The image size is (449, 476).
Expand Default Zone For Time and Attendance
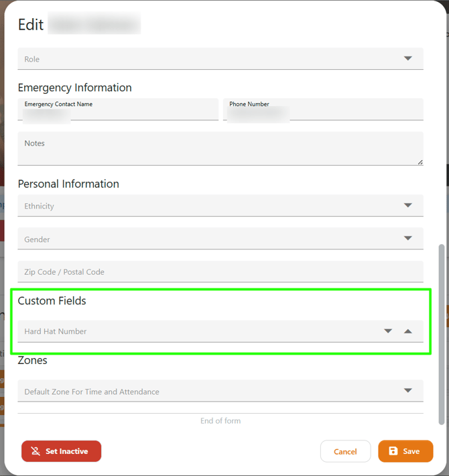pyautogui.click(x=408, y=392)
